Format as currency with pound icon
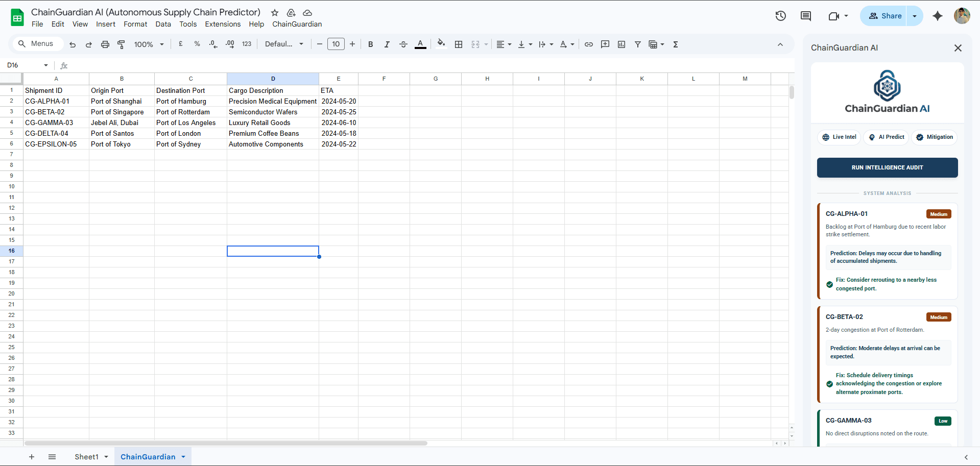Screen dimensions: 980x466 [x=181, y=44]
